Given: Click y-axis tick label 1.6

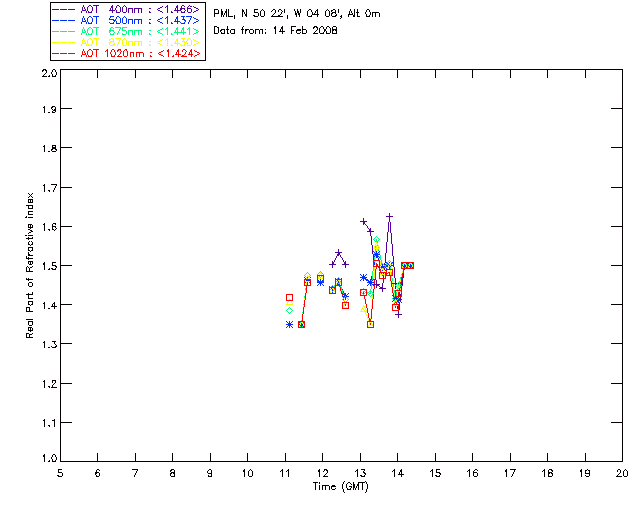Looking at the screenshot, I should click(x=49, y=227).
